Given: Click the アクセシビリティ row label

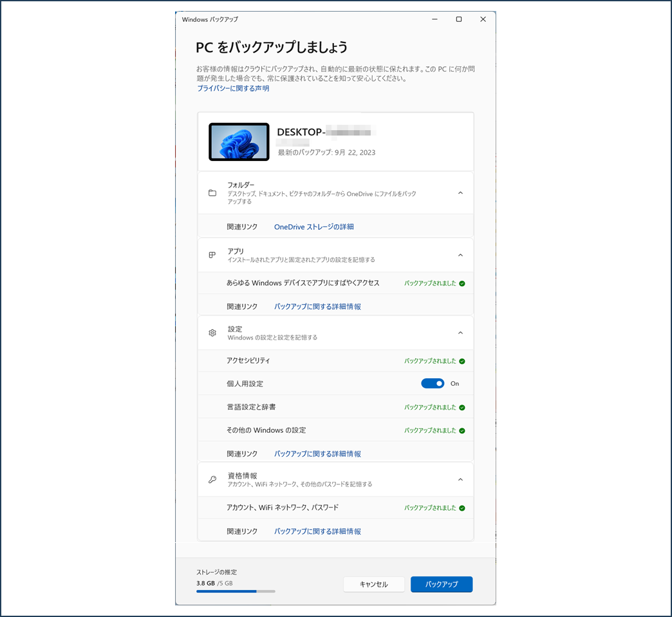Looking at the screenshot, I should click(248, 361).
